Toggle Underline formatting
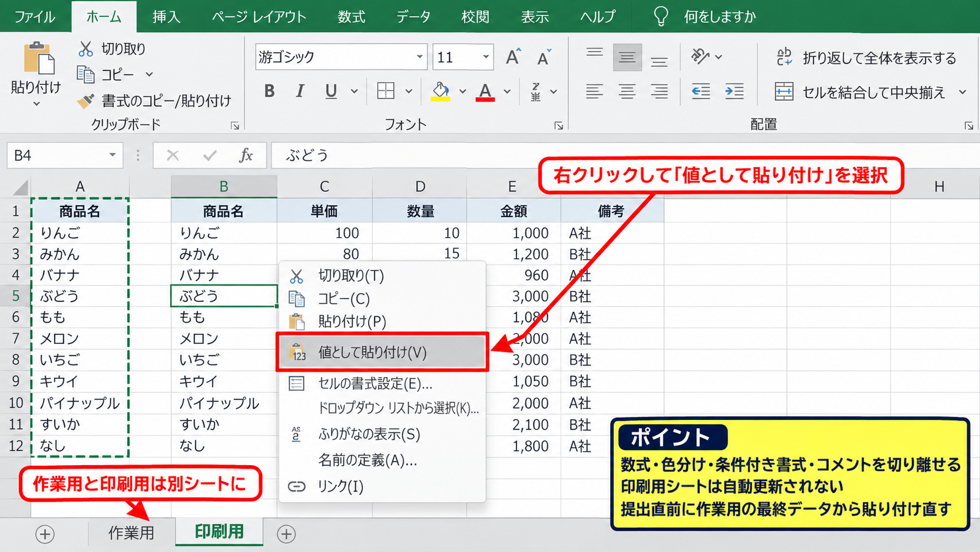This screenshot has width=980, height=552. pos(331,91)
